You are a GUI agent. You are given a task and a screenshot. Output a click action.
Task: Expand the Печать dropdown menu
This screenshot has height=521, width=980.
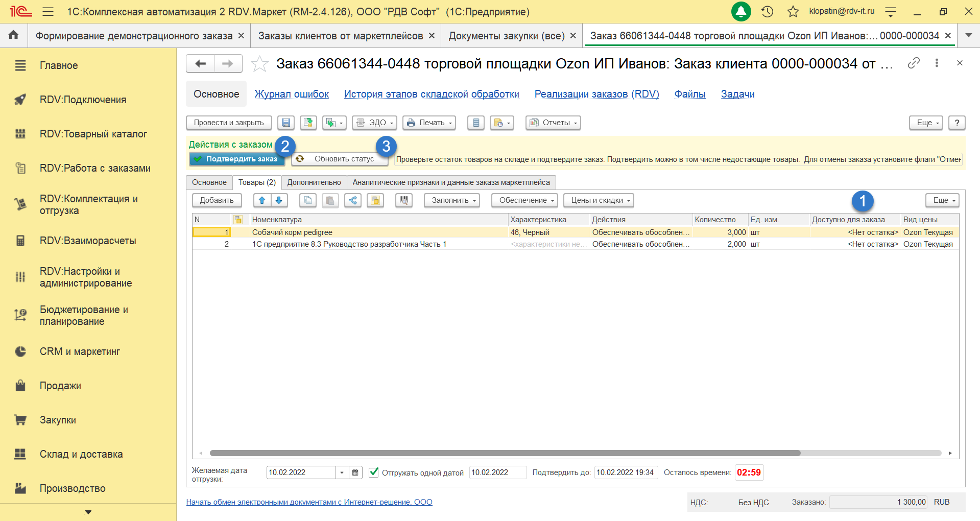(x=429, y=123)
